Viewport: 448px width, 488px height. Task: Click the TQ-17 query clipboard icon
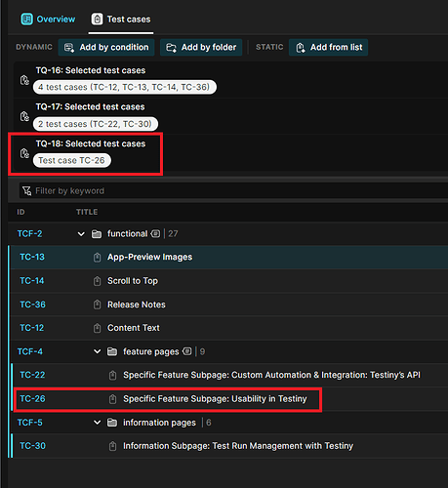tap(24, 116)
